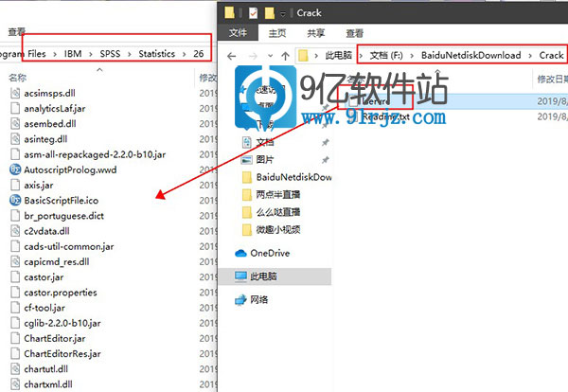Click the back arrow in Crack window
Screen dimensions: 568x392
click(x=230, y=55)
